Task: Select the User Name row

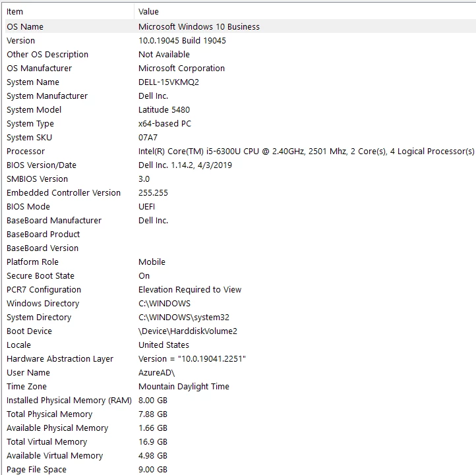Action: pyautogui.click(x=28, y=373)
